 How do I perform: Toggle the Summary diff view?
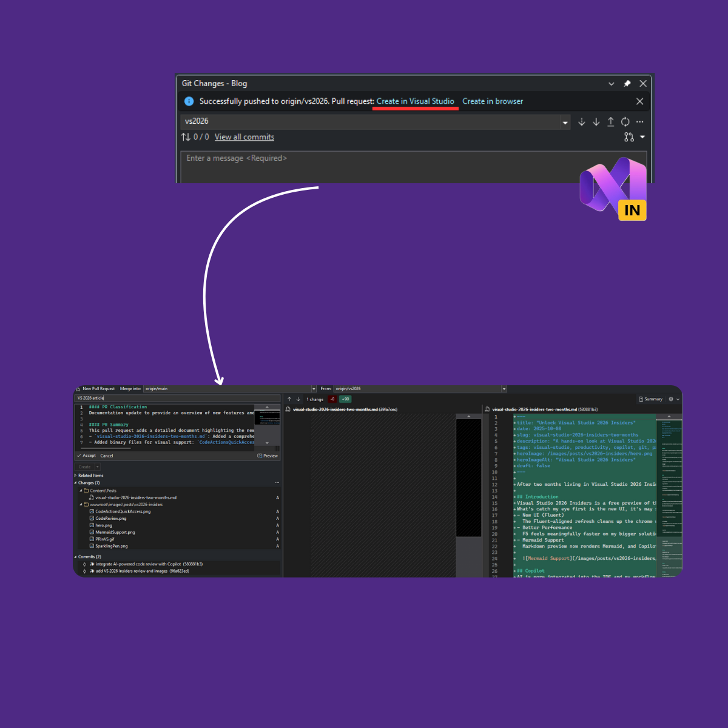pos(650,399)
